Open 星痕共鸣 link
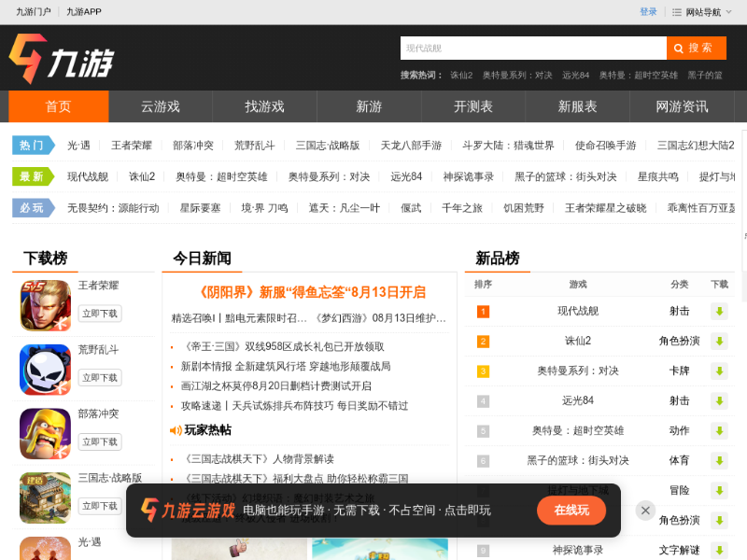This screenshot has width=747, height=560. click(x=658, y=176)
